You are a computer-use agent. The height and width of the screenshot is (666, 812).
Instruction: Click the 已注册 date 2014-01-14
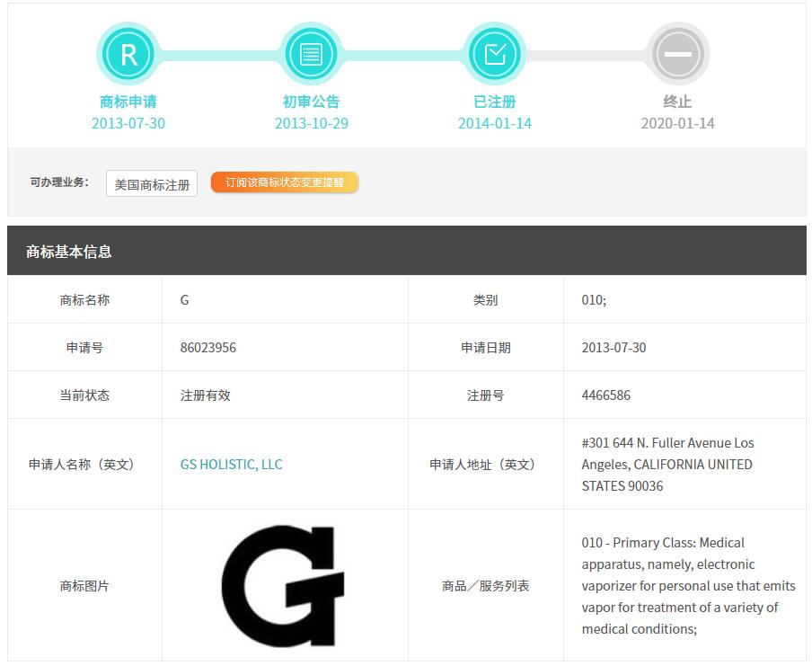[495, 124]
